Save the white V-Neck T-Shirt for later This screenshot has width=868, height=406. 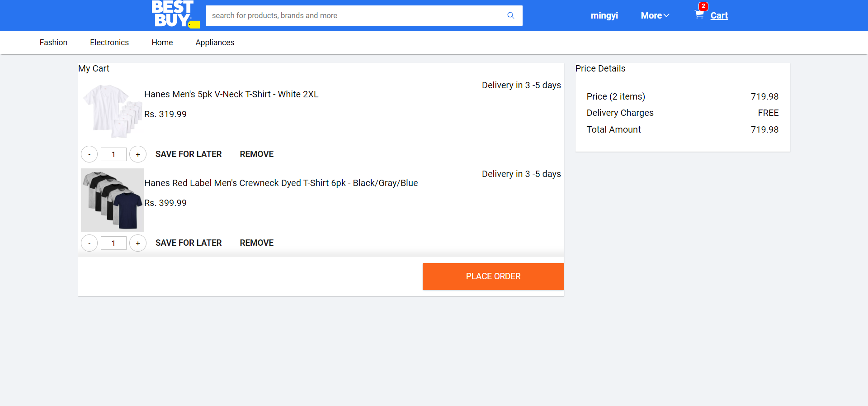tap(189, 154)
